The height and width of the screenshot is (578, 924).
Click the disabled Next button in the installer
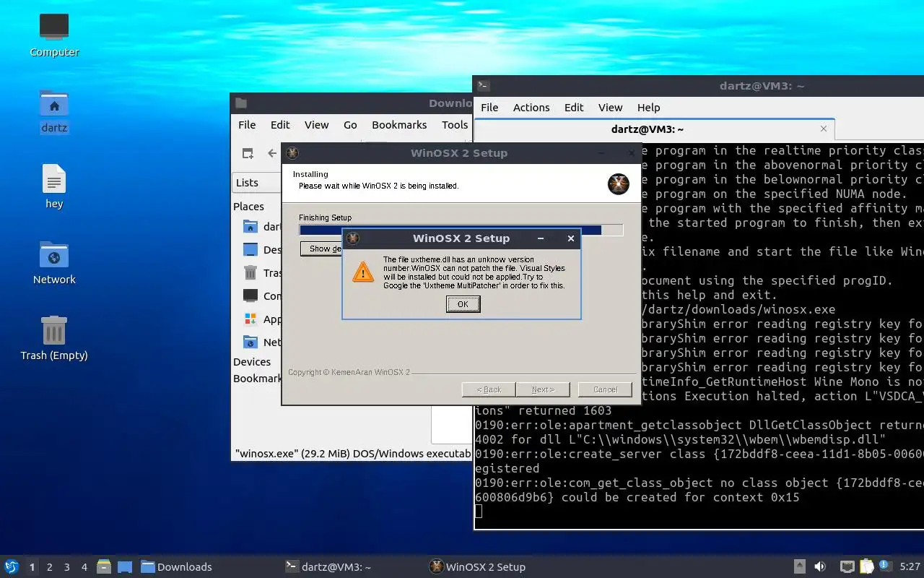[x=543, y=389]
